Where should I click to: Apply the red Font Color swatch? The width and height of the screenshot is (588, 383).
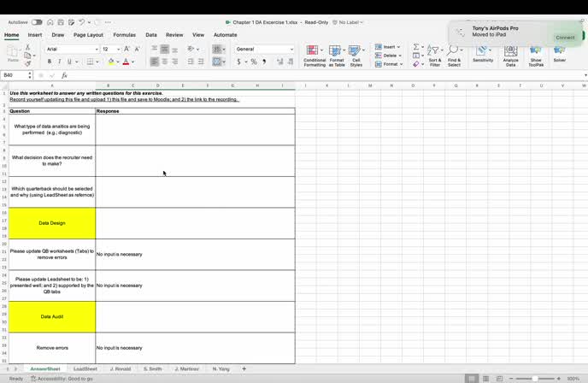(x=126, y=62)
